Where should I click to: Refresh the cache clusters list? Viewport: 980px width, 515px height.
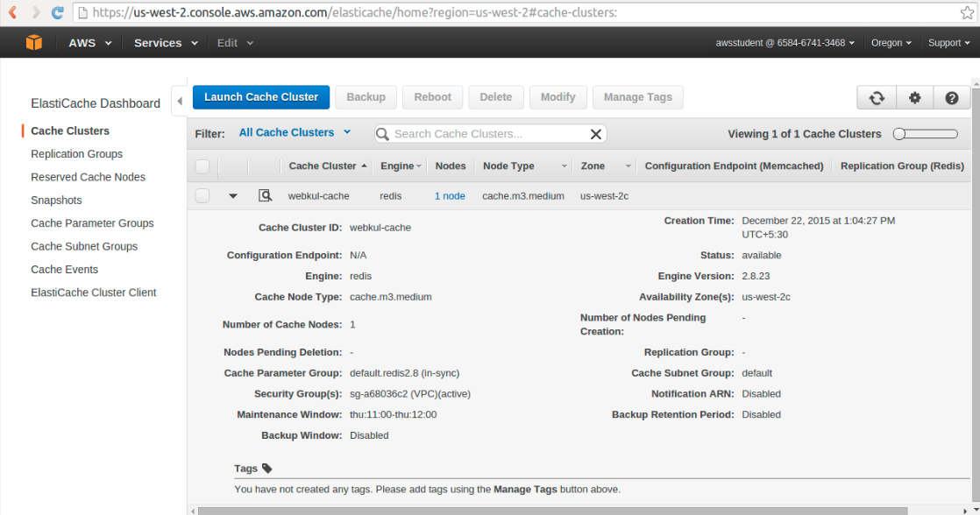[x=877, y=97]
